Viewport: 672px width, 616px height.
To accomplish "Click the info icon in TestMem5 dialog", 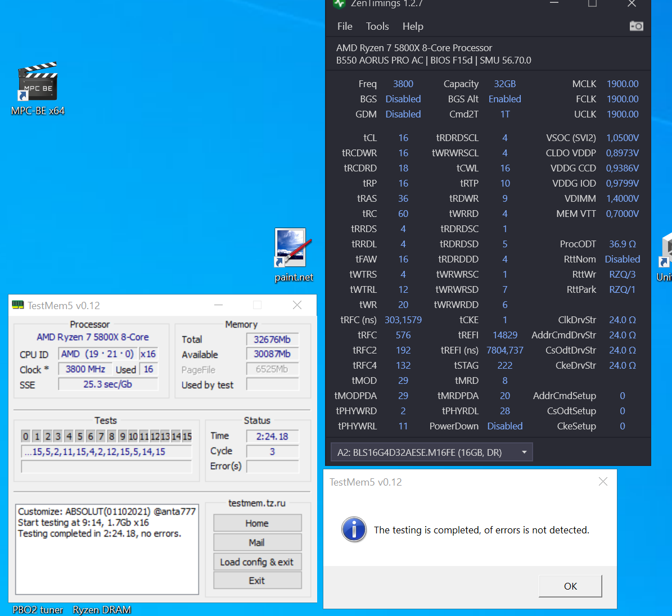I will coord(354,529).
